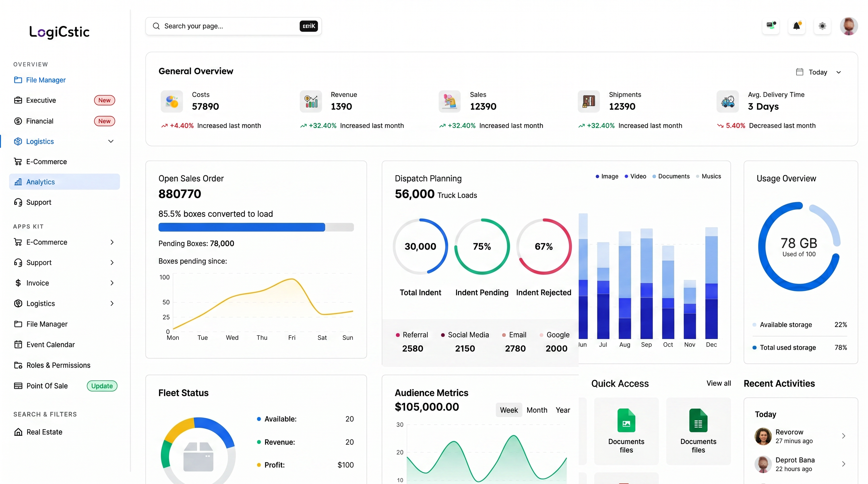This screenshot has height=484, width=868.
Task: Click the E-Commerce cart icon in Overview
Action: [x=18, y=162]
